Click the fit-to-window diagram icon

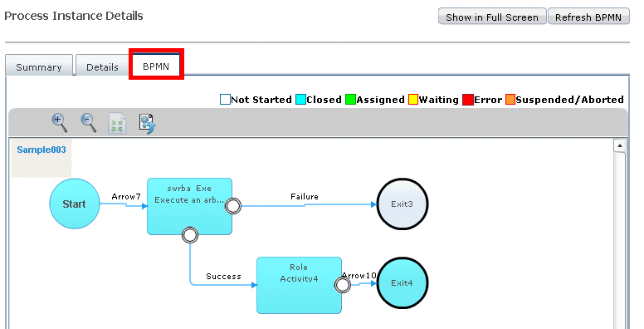click(x=118, y=124)
